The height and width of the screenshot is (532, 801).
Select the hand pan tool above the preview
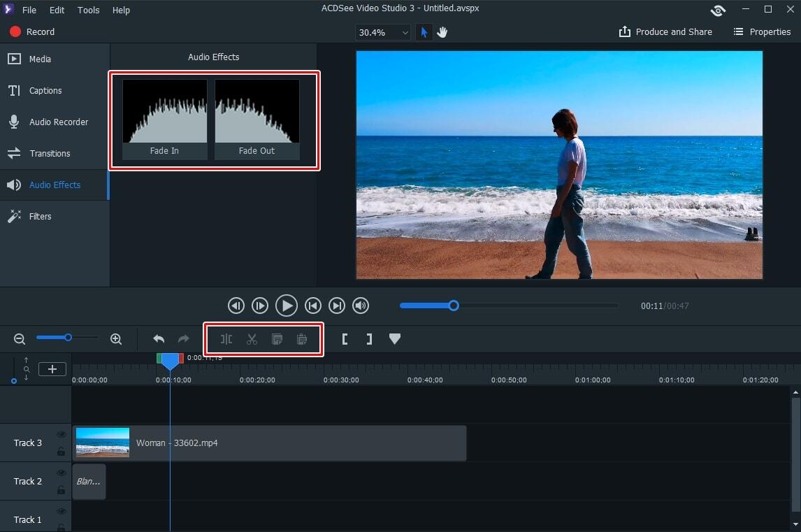tap(442, 31)
